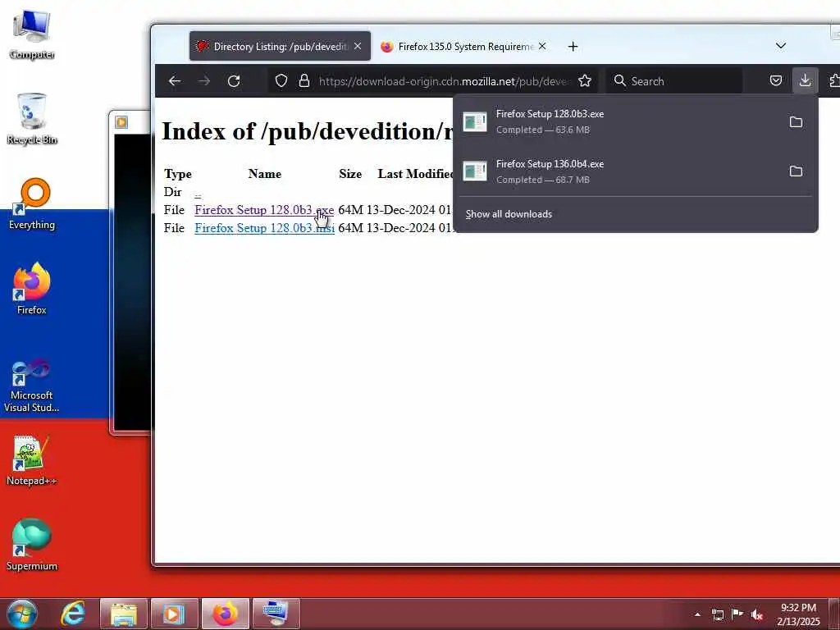Open the computer keyboard taskbar program
The height and width of the screenshot is (630, 840).
(x=276, y=614)
